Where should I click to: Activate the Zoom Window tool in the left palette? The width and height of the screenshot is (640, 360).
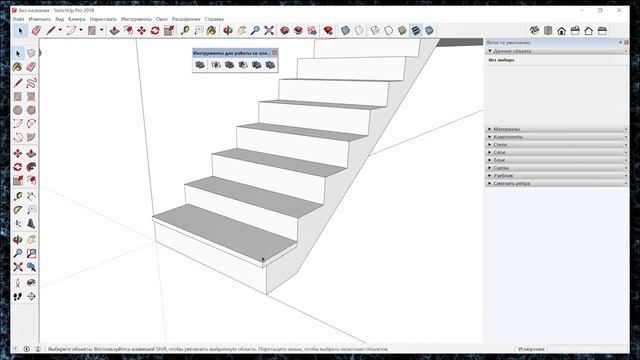click(x=31, y=253)
